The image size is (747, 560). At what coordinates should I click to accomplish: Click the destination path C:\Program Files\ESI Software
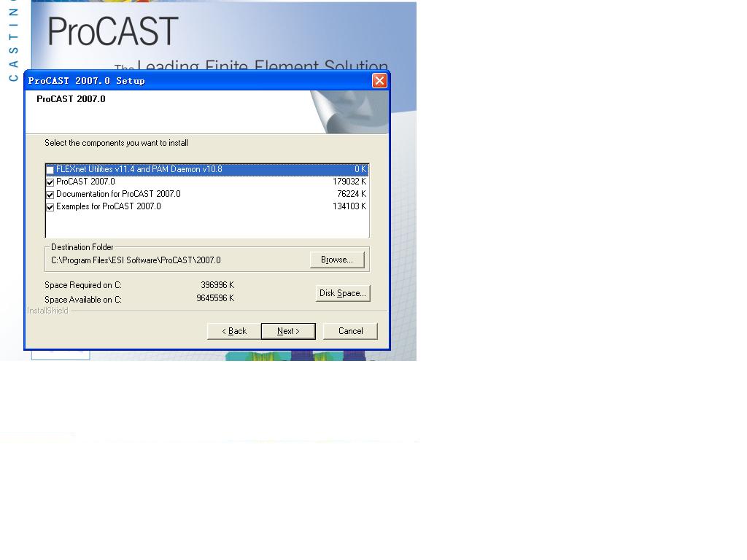tap(136, 260)
